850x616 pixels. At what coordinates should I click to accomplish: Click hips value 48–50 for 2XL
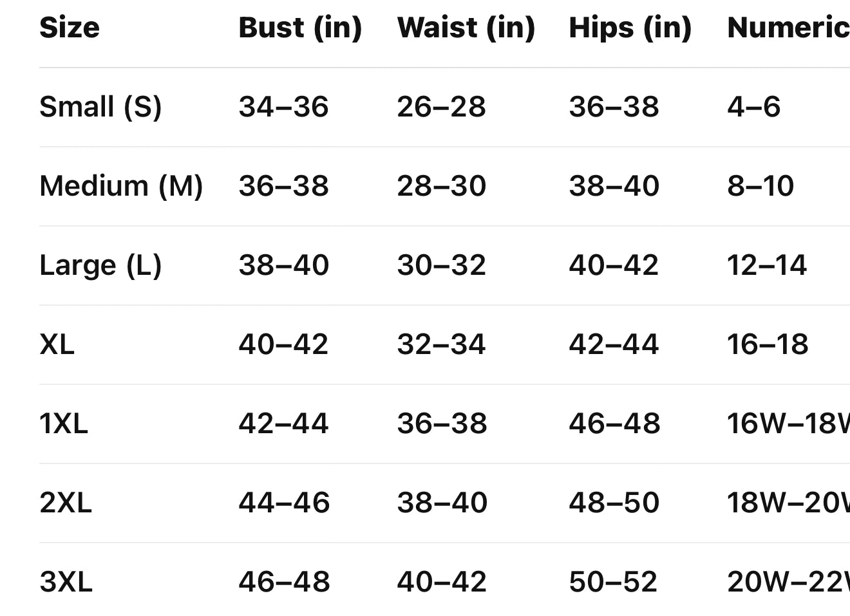click(614, 503)
